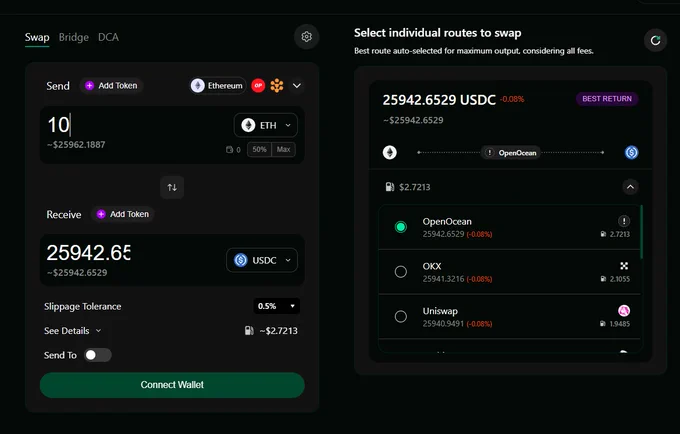Expand the network list chevron
The height and width of the screenshot is (434, 680).
point(297,85)
